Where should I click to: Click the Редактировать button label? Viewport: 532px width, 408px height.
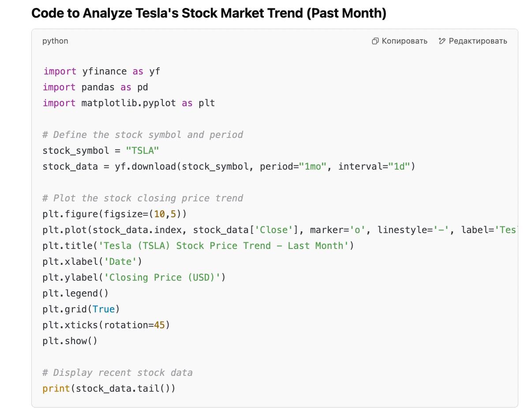pos(478,41)
